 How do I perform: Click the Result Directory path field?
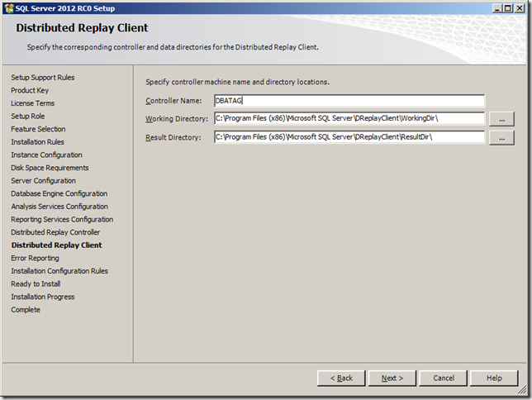349,137
